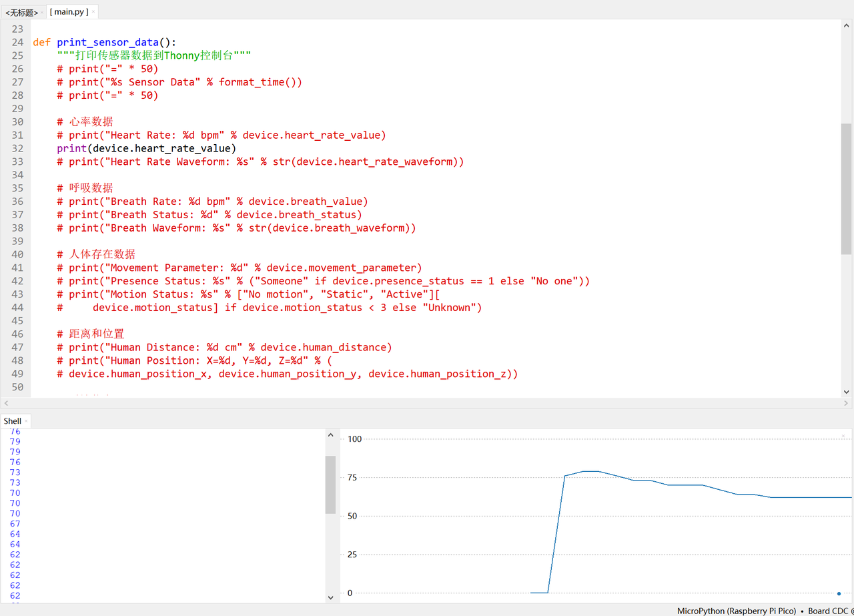Close the <无标题> tab with its x
The image size is (854, 616).
(x=42, y=13)
